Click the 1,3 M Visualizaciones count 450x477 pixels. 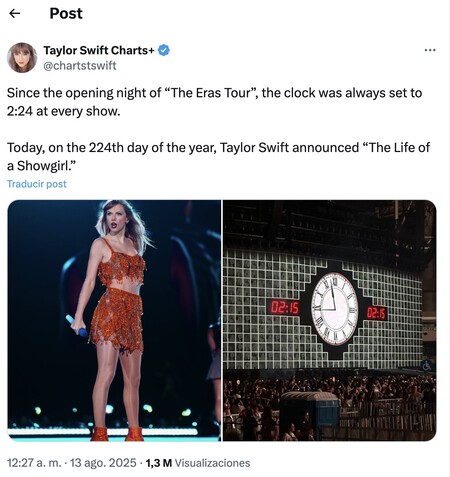coord(198,463)
